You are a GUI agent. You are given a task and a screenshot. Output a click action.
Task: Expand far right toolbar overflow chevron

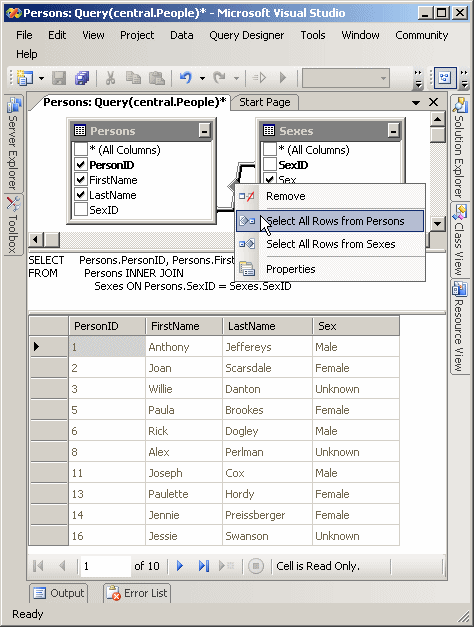(x=464, y=79)
